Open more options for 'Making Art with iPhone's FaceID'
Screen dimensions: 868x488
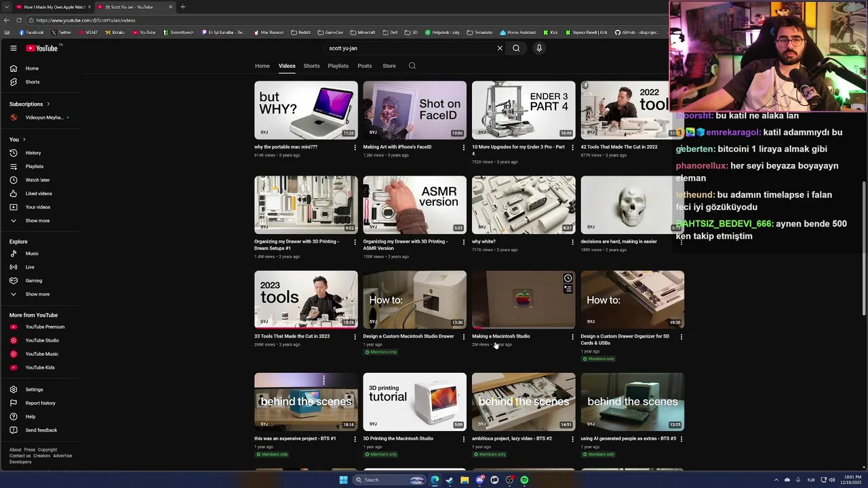tap(464, 147)
